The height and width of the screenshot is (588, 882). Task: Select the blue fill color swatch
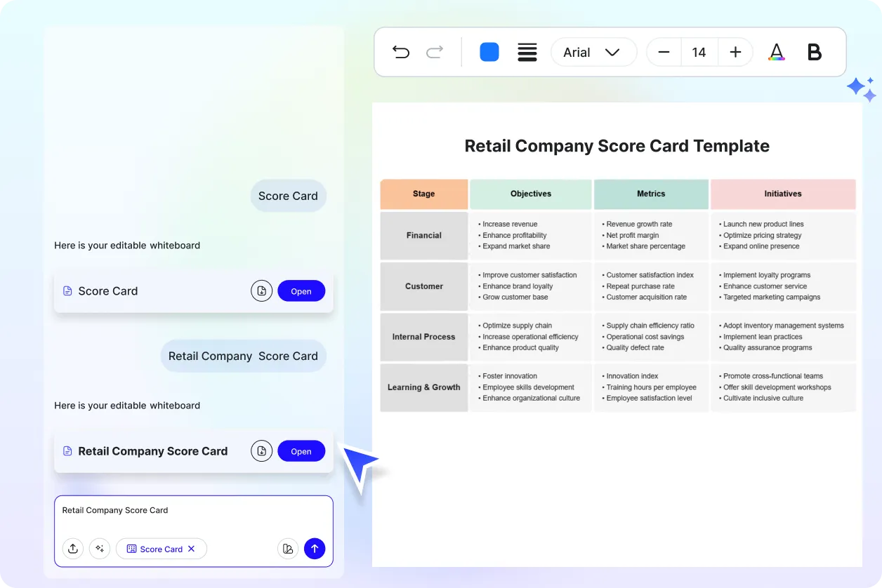[489, 52]
